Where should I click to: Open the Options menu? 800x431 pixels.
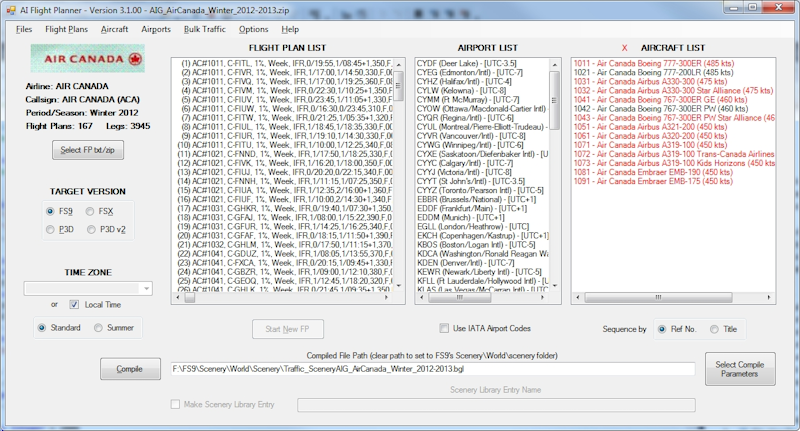(253, 29)
